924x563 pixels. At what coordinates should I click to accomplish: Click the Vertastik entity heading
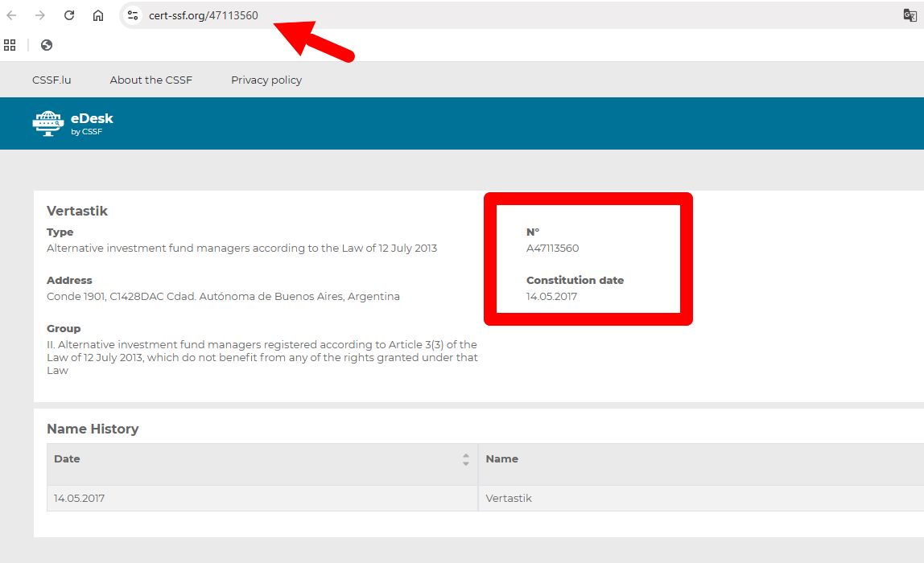click(x=77, y=211)
